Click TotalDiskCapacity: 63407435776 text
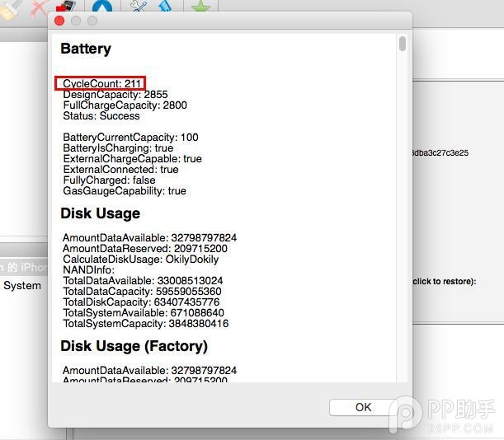 coord(141,302)
